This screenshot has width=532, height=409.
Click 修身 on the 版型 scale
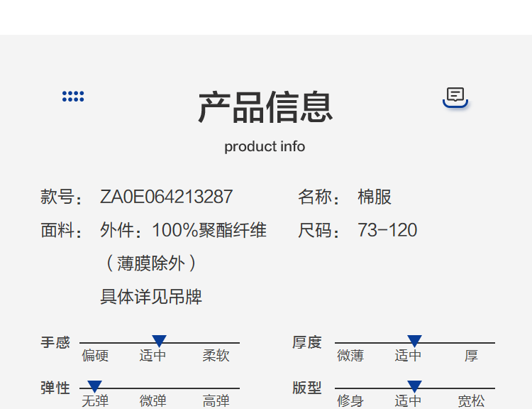pos(350,401)
